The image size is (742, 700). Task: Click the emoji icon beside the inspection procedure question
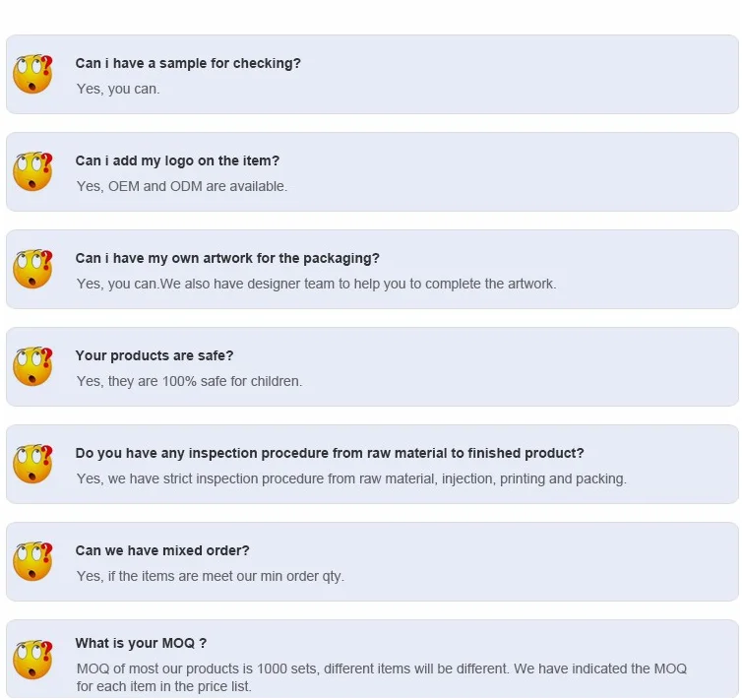pos(32,465)
